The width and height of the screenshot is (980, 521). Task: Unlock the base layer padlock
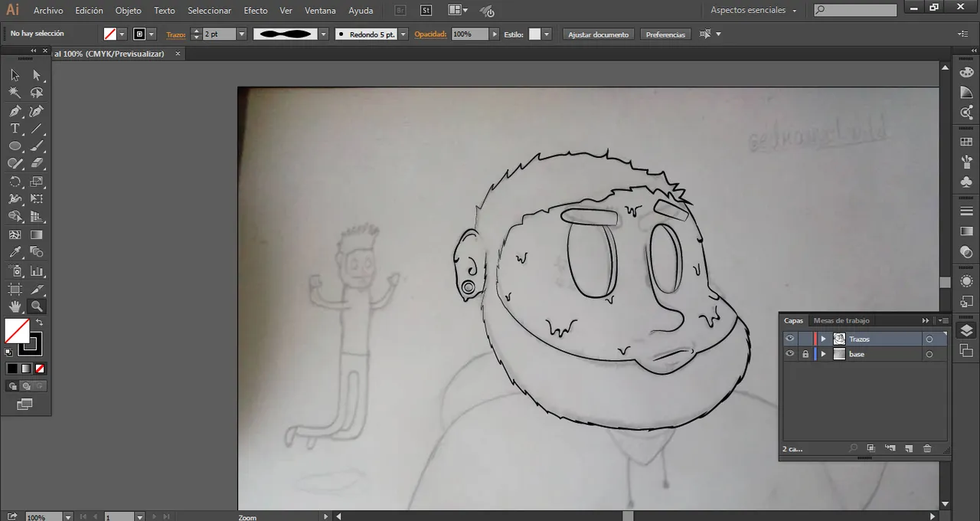pyautogui.click(x=805, y=353)
